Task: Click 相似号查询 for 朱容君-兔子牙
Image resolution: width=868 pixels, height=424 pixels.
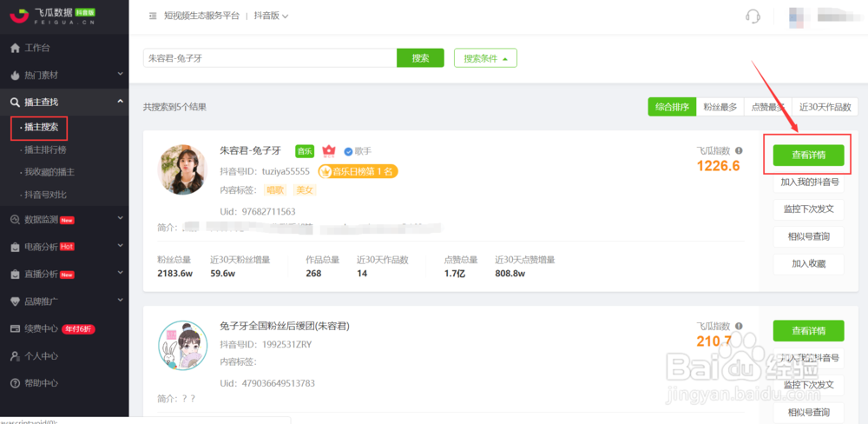Action: tap(808, 236)
